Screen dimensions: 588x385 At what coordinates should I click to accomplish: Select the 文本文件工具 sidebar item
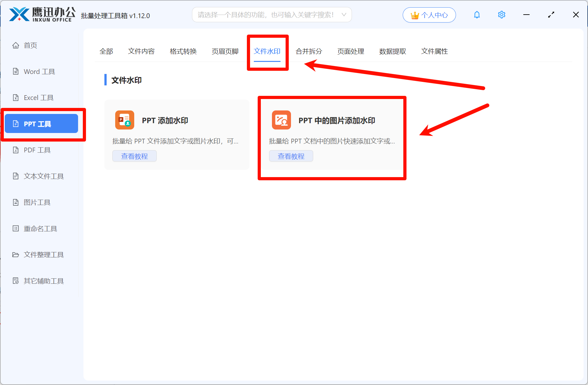pos(43,176)
